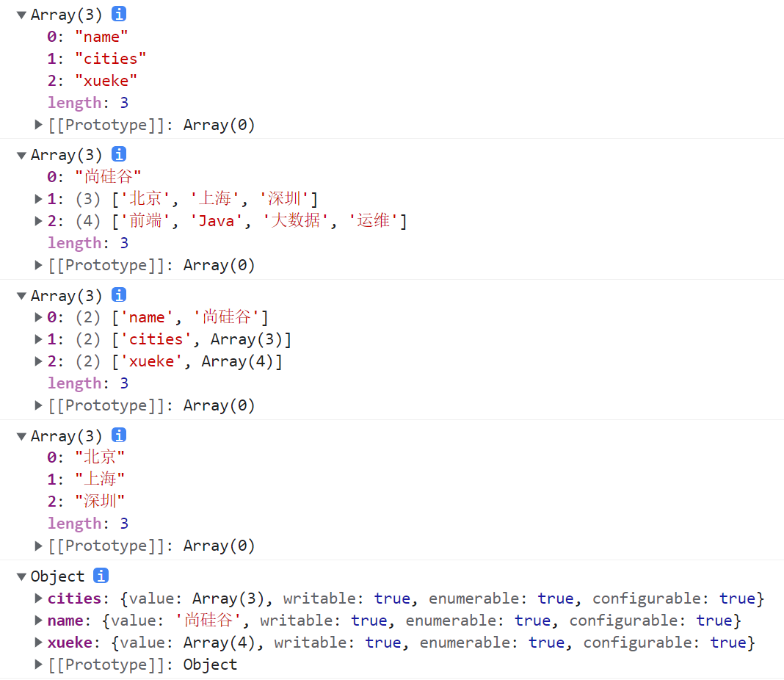Collapse the topmost Array(3) with its triangle
The height and width of the screenshot is (680, 784).
click(21, 15)
